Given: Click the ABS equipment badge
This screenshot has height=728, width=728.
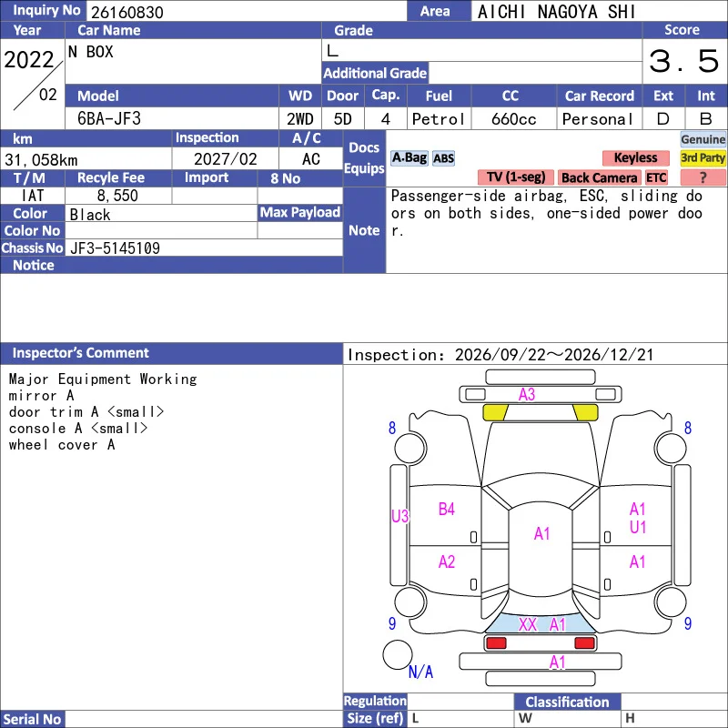Looking at the screenshot, I should pyautogui.click(x=443, y=158).
